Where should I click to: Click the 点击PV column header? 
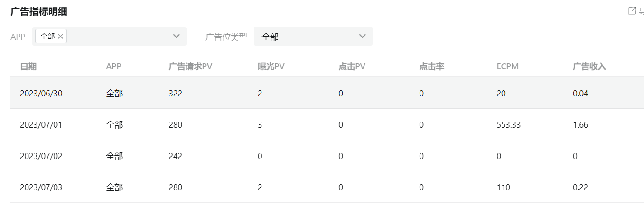(x=352, y=66)
